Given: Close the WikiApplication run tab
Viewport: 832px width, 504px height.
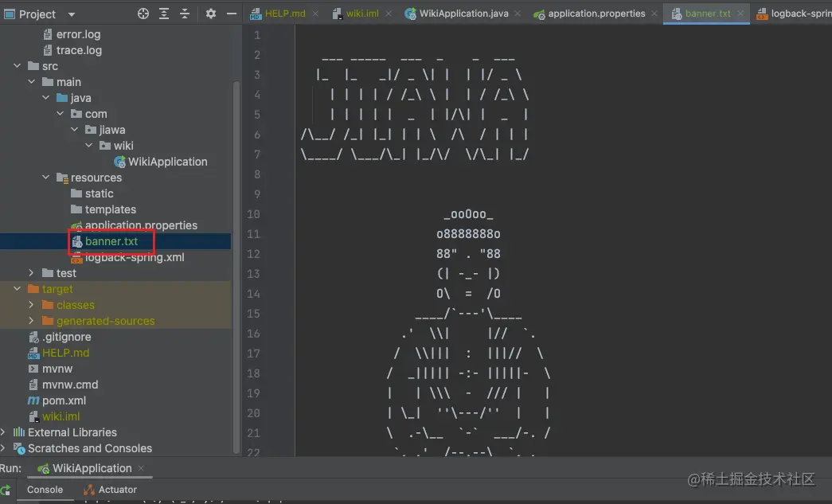Looking at the screenshot, I should (x=141, y=468).
